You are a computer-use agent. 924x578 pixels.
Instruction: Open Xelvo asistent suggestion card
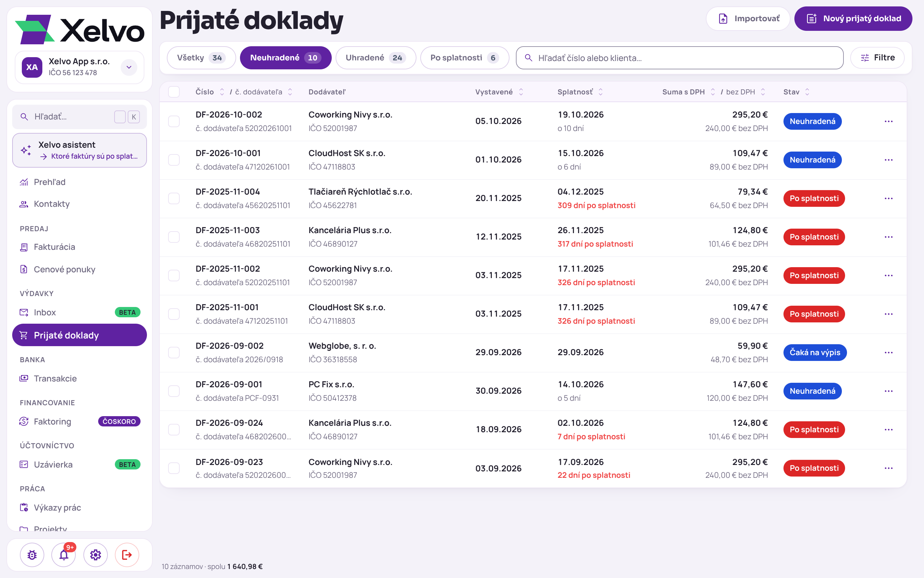point(80,150)
